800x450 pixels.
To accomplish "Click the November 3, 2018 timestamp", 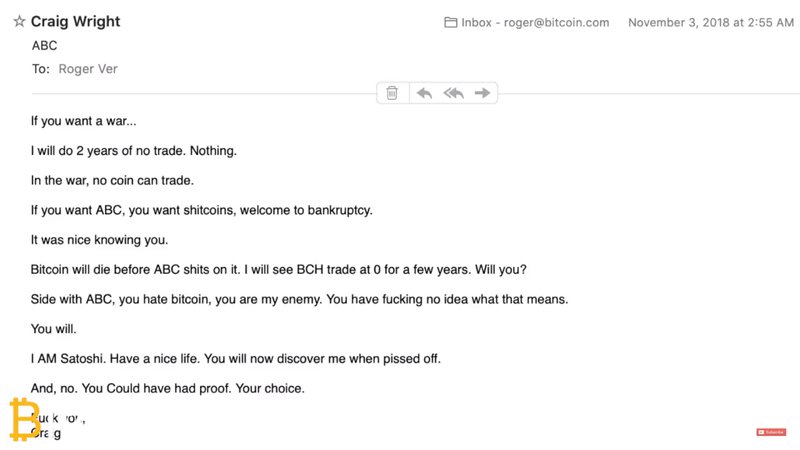I will 710,23.
